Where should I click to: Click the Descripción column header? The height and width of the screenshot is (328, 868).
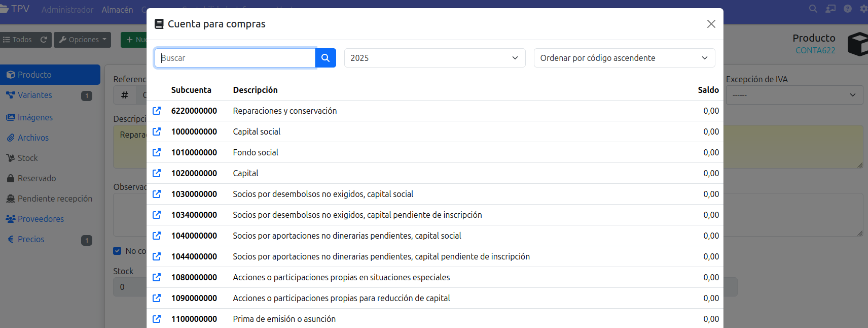coord(255,90)
